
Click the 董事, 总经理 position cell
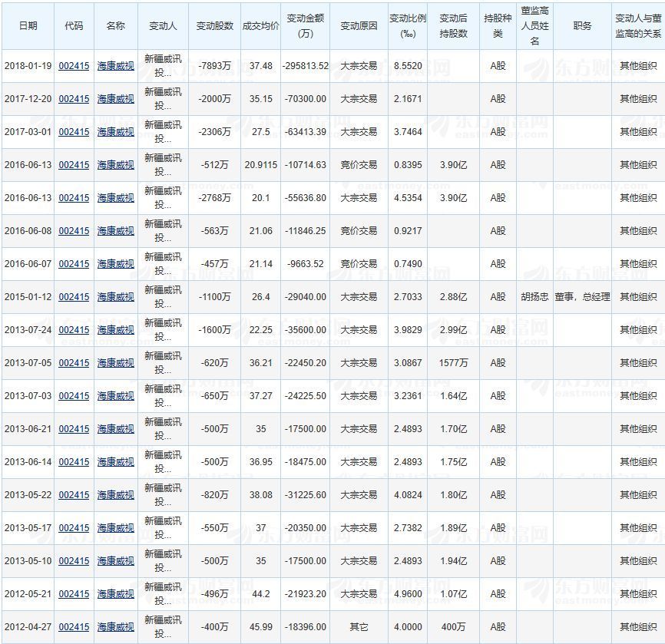[x=582, y=297]
